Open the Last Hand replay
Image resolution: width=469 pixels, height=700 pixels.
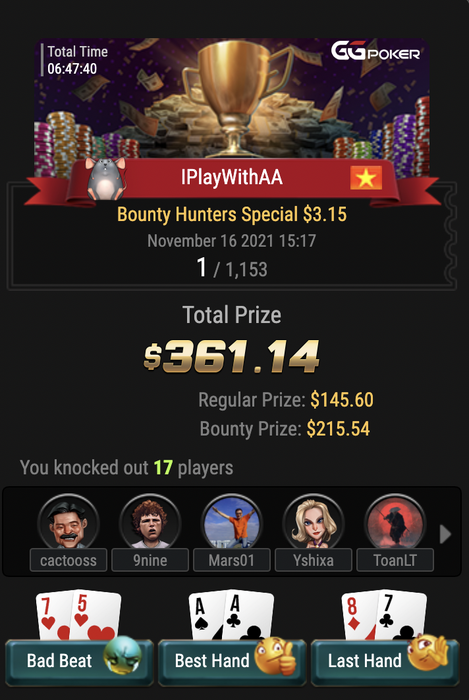(385, 662)
